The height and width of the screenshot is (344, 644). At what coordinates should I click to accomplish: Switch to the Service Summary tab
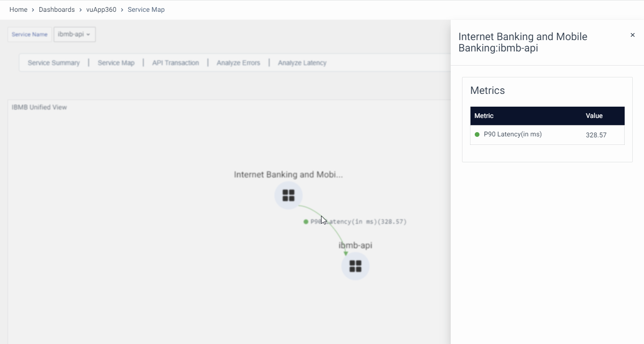(54, 63)
